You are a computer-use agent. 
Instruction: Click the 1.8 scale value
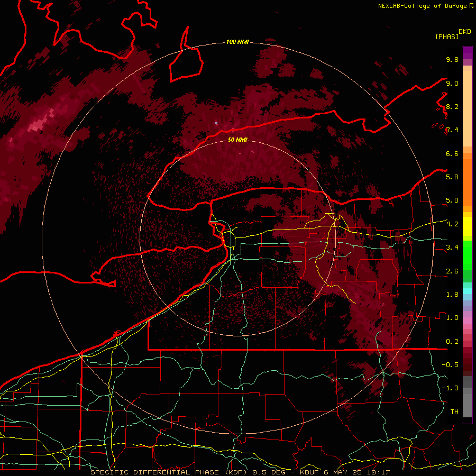(x=452, y=295)
